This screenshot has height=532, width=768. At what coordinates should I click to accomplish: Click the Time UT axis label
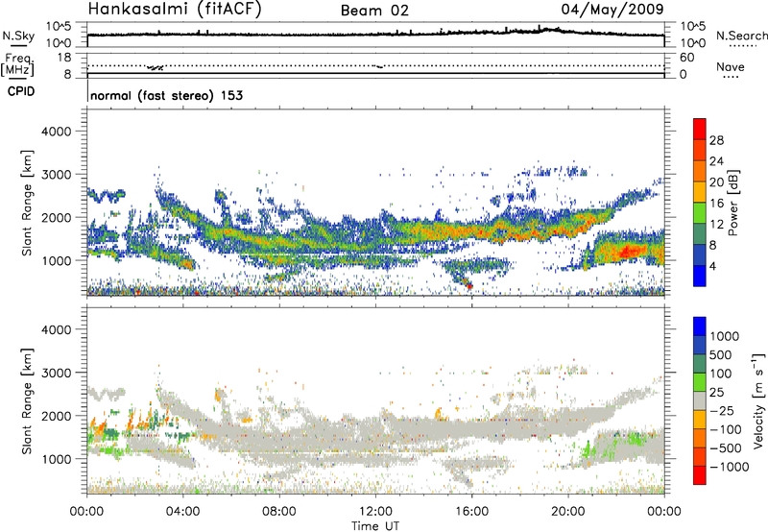(375, 526)
